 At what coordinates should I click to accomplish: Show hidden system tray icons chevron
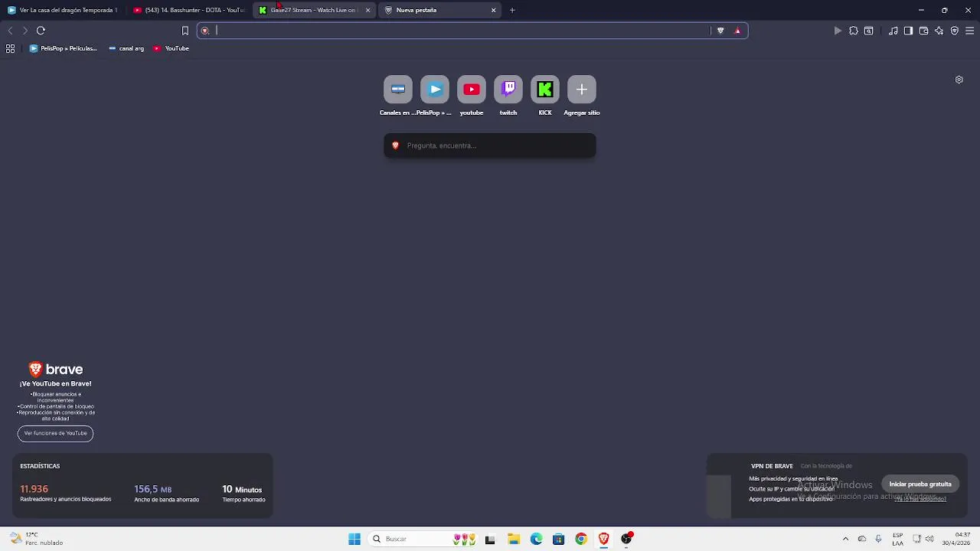point(845,539)
